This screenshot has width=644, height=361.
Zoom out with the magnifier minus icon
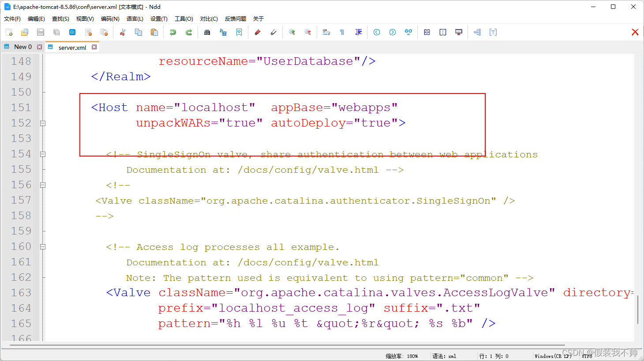pyautogui.click(x=308, y=32)
